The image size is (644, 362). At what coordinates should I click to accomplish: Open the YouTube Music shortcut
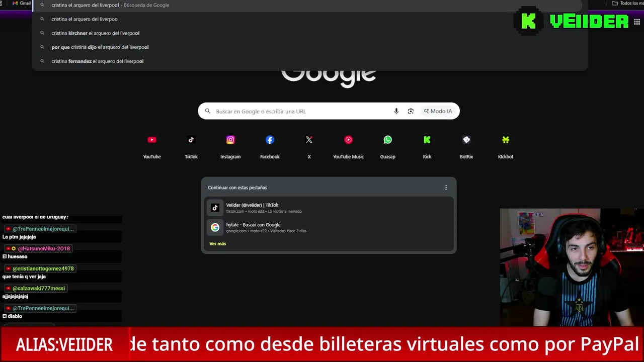[348, 147]
